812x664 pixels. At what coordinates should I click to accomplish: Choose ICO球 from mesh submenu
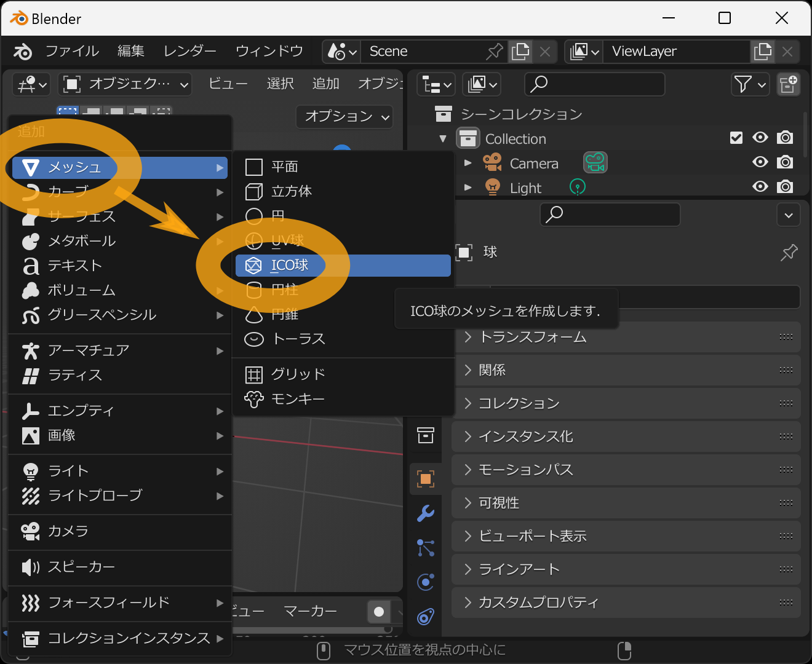[343, 266]
